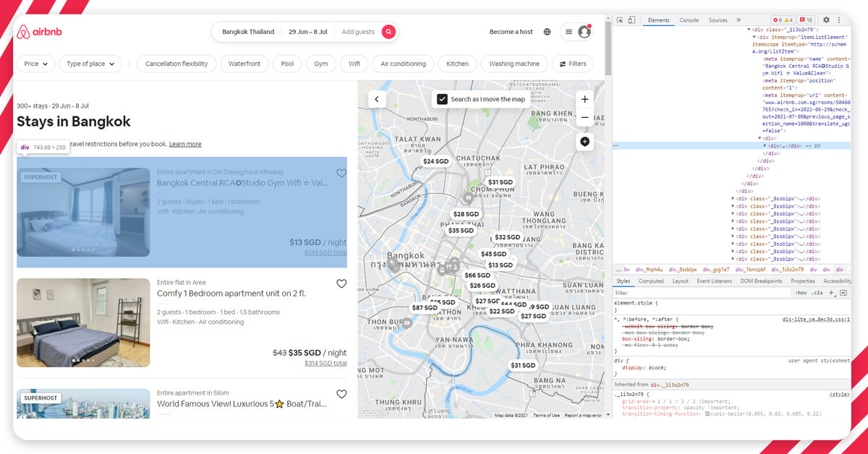Click the red errors count badge

click(x=778, y=20)
